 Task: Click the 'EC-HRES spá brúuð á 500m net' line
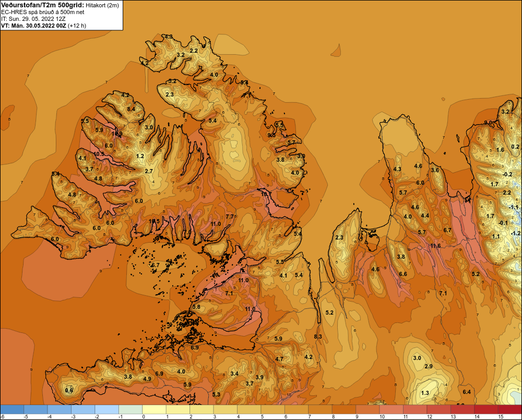[x=43, y=12]
